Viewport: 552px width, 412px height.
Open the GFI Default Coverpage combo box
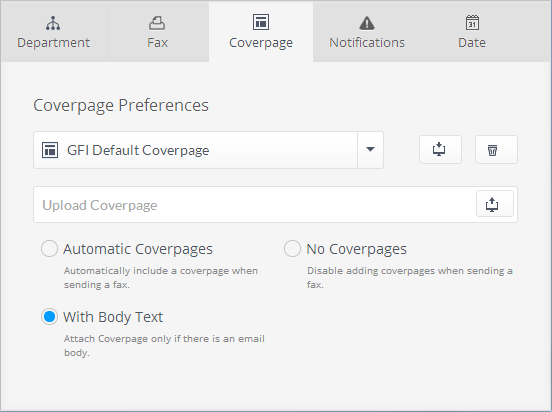[x=208, y=150]
